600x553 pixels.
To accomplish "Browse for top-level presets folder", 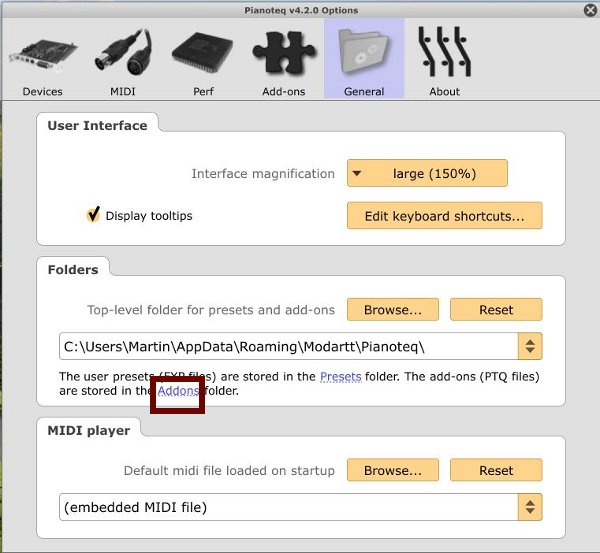I will tap(393, 310).
